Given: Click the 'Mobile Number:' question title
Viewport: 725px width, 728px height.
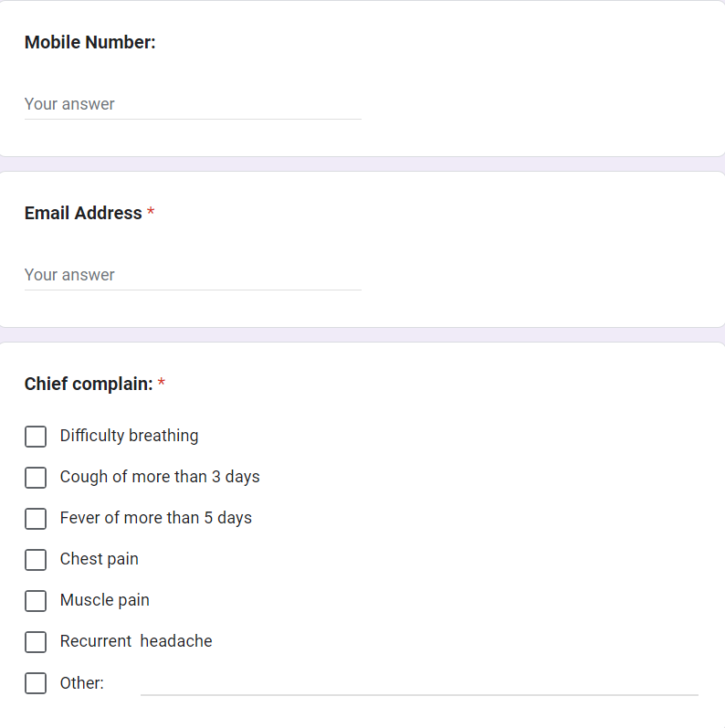Looking at the screenshot, I should (90, 42).
